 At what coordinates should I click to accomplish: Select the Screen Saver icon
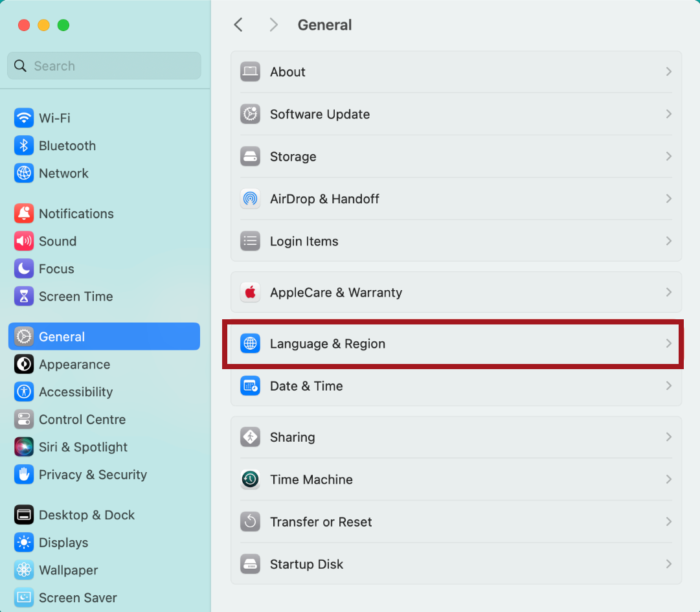(24, 597)
